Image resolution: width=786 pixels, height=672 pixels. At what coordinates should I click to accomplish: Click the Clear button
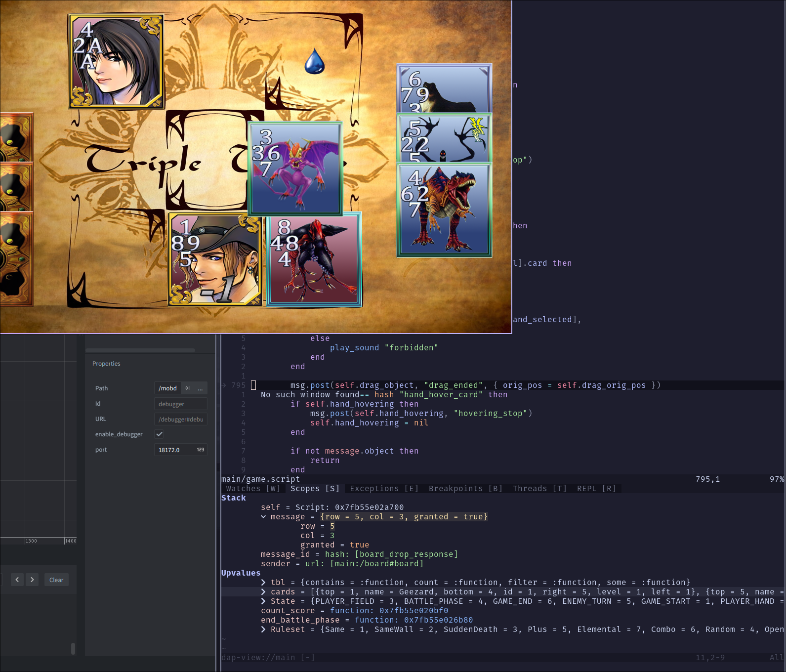(56, 580)
